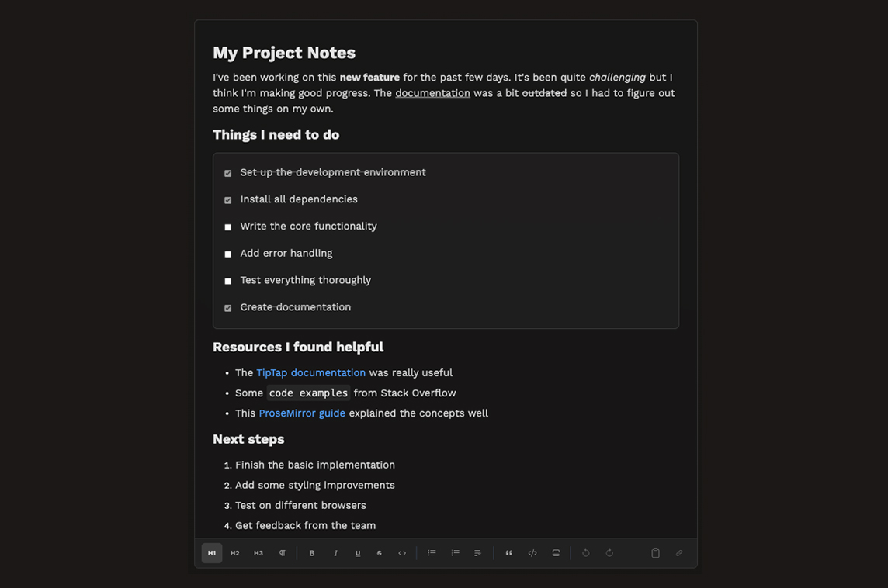Click the link icon in the toolbar

pyautogui.click(x=679, y=553)
